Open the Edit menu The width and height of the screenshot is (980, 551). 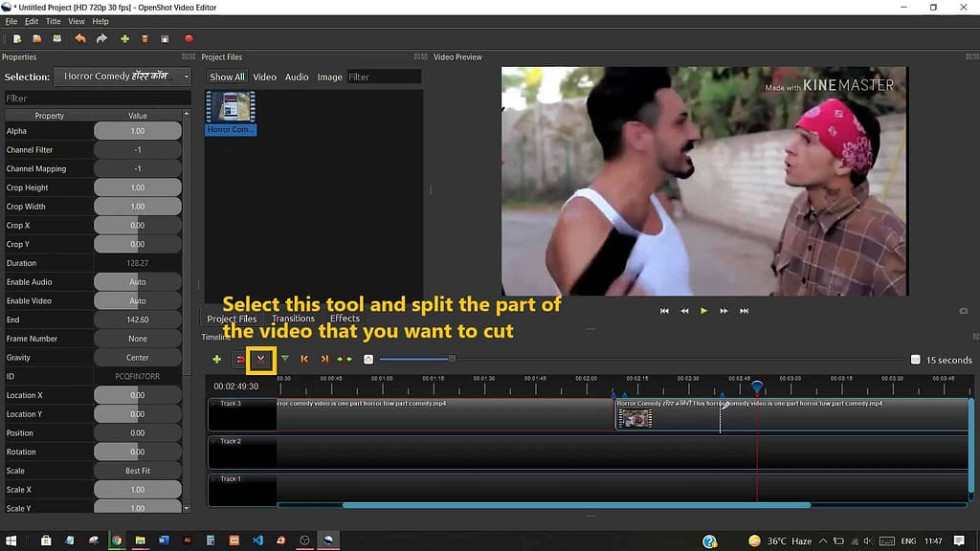coord(30,21)
